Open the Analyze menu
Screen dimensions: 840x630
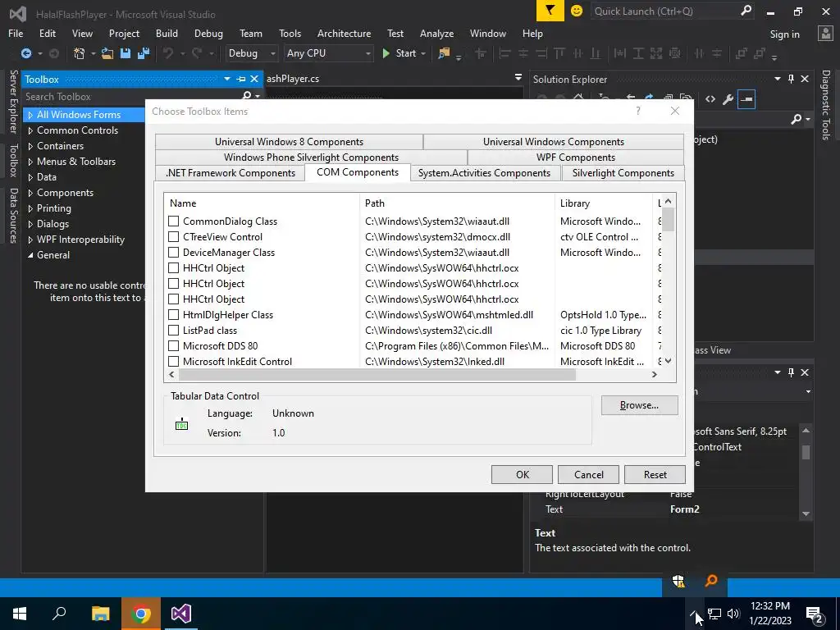436,33
